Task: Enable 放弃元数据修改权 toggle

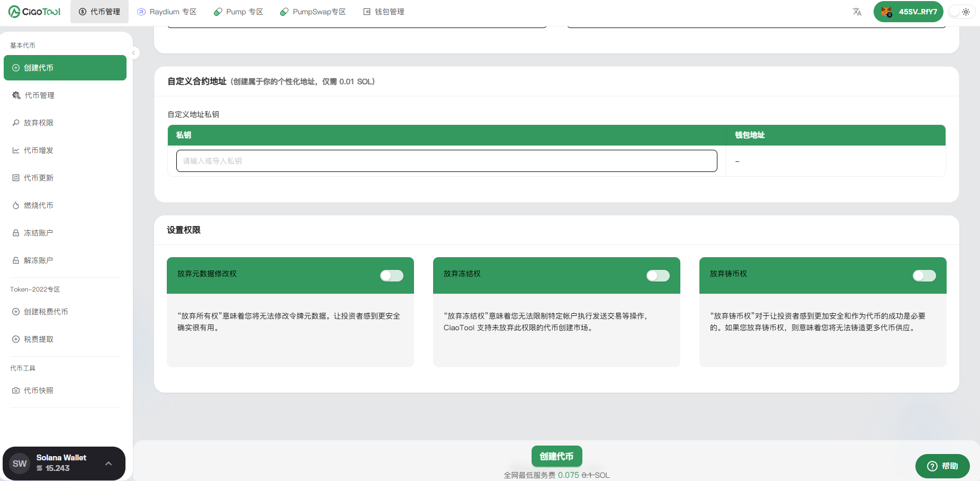Action: coord(392,276)
